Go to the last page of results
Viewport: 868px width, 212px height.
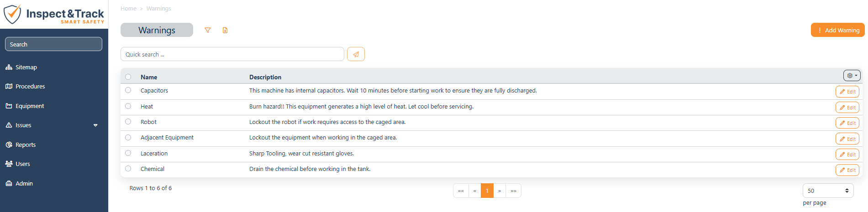click(x=514, y=191)
